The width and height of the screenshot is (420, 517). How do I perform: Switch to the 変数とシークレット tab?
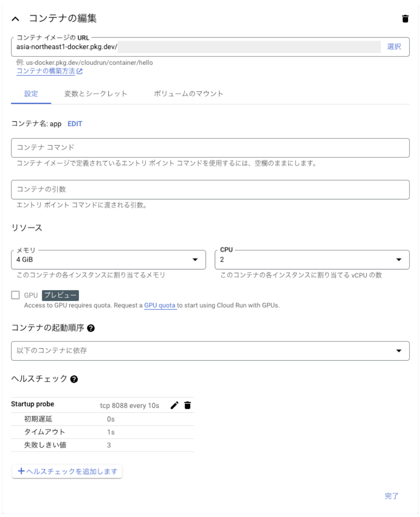click(96, 94)
